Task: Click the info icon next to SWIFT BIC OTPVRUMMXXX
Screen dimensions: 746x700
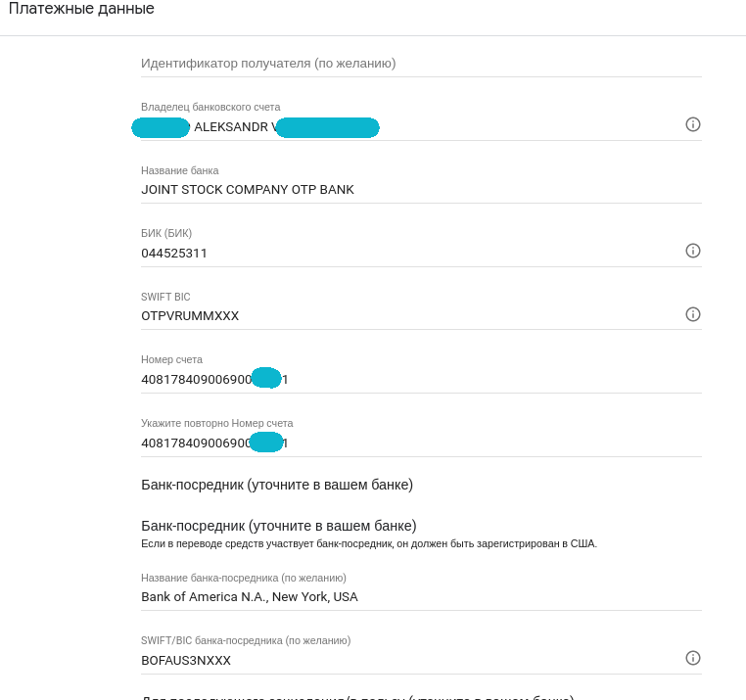Action: coord(693,314)
